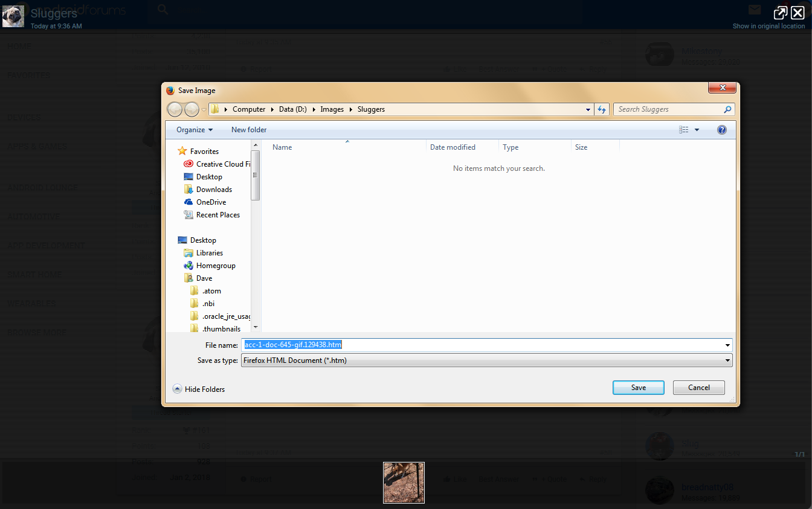This screenshot has height=509, width=812.
Task: Open the Save as type combo box
Action: coord(487,360)
